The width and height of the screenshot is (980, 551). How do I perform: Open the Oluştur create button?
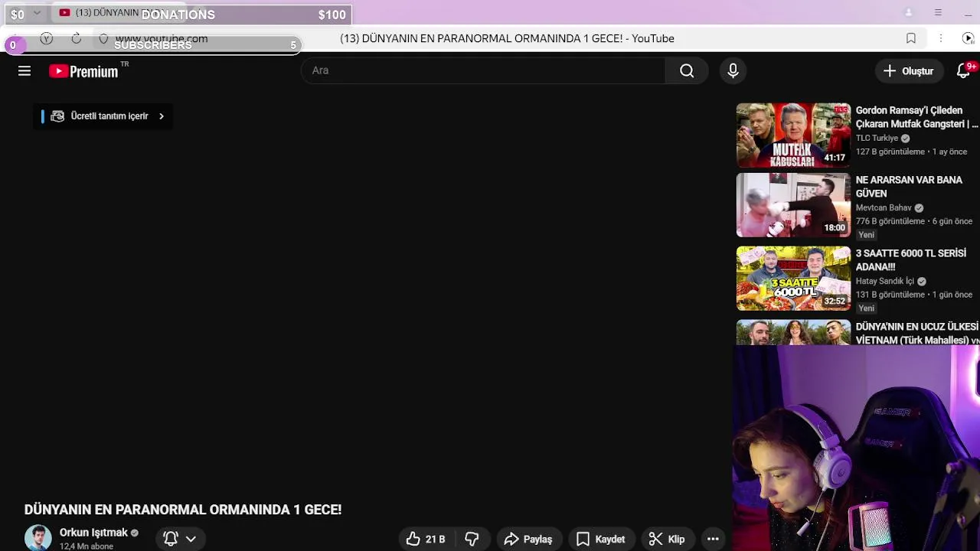(908, 71)
